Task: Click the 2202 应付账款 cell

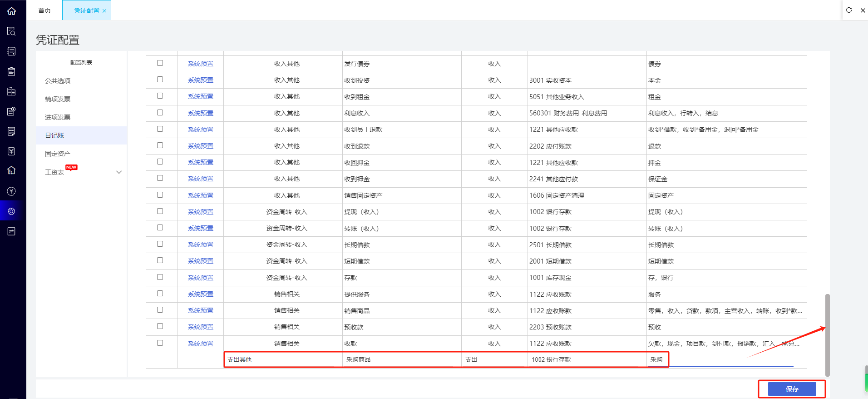Action: point(587,146)
